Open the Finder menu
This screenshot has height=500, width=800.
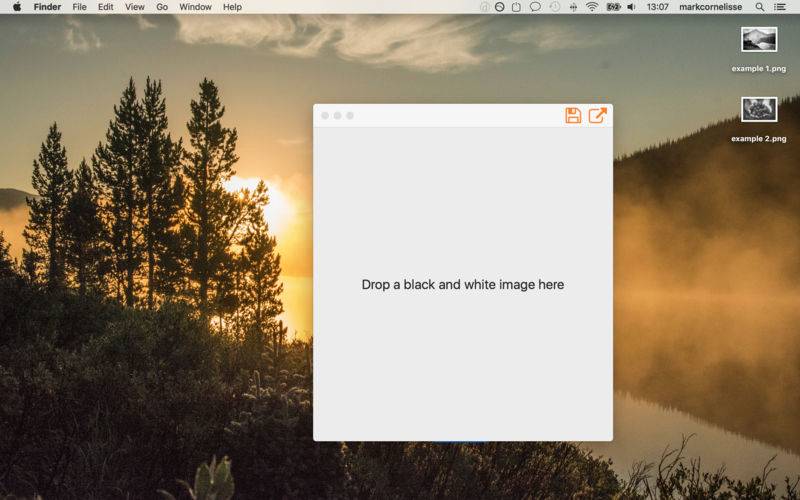tap(47, 7)
